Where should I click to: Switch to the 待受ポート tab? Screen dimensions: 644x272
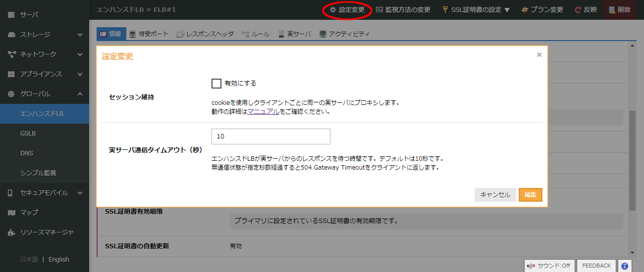click(x=149, y=34)
